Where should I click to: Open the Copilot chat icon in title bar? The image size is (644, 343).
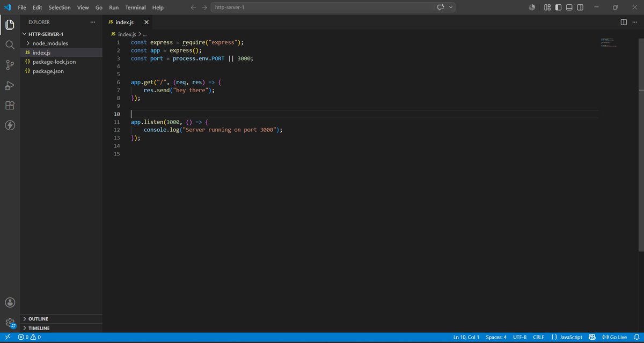441,8
